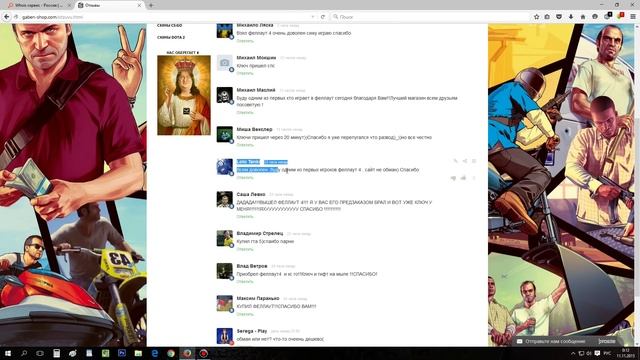The width and height of the screenshot is (640, 360).
Task: Click Ответить under Михаил Маслий's comment
Action: [245, 113]
